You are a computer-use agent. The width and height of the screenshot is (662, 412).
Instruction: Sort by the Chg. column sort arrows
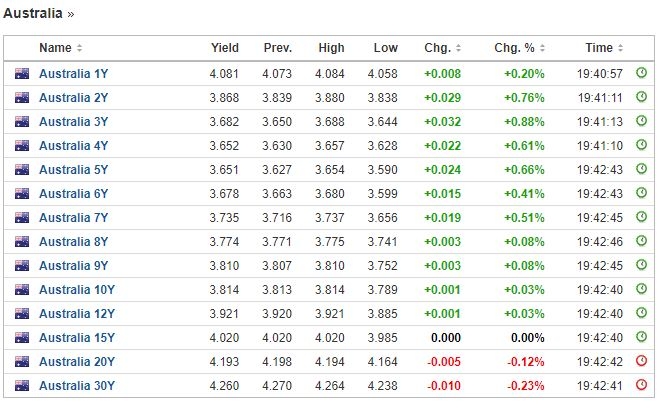pos(458,48)
